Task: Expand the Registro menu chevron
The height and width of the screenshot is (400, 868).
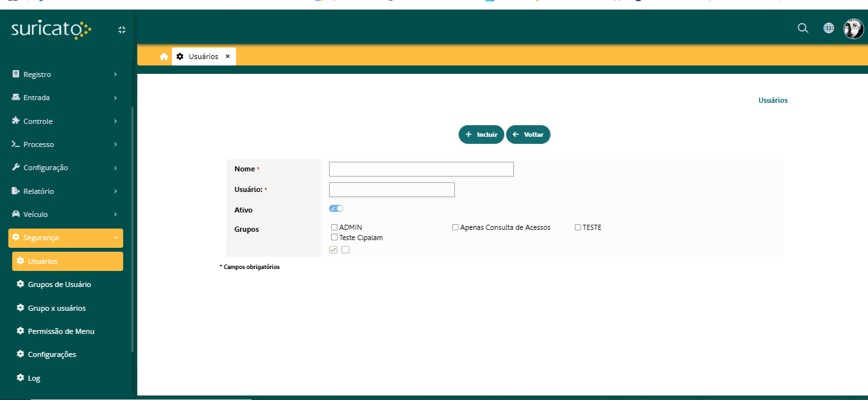Action: [115, 74]
